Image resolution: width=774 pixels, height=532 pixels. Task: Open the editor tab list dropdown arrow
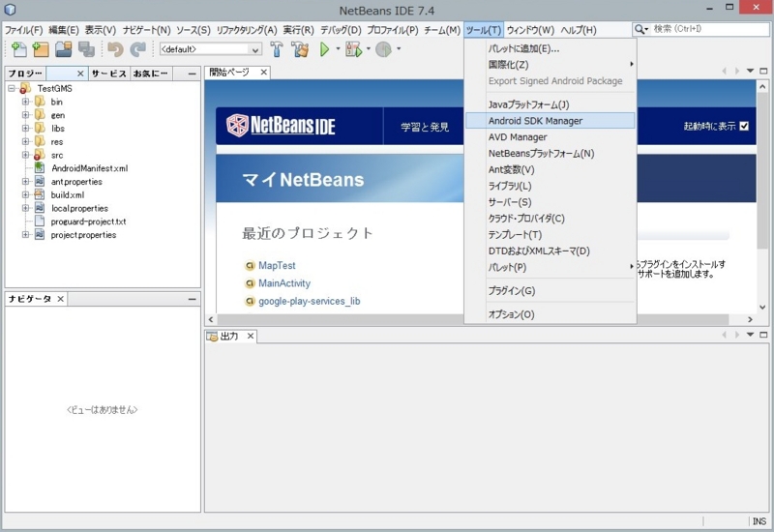point(751,71)
